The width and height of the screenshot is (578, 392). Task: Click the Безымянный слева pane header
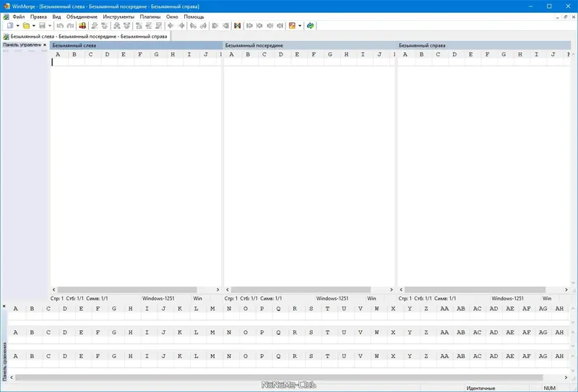[136, 45]
